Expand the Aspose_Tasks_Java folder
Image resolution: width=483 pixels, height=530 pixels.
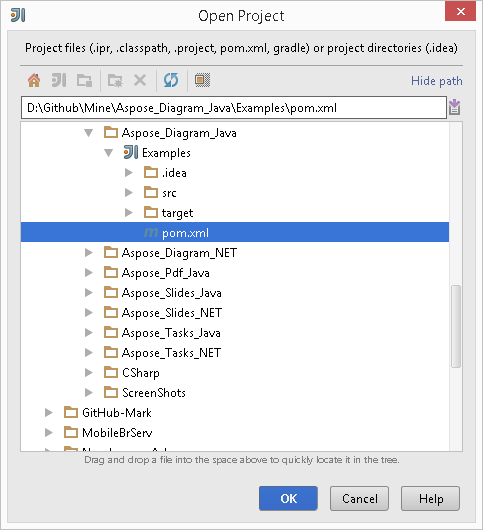pos(89,332)
